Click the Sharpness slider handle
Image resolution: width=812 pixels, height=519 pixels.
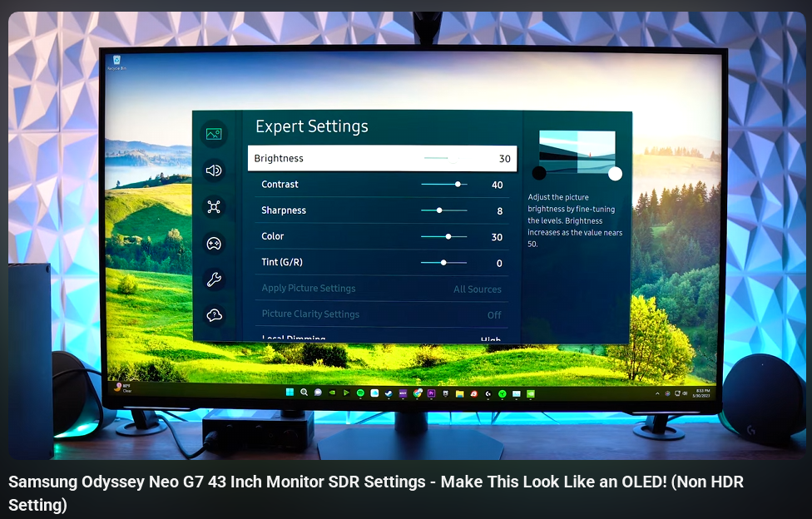coord(439,210)
